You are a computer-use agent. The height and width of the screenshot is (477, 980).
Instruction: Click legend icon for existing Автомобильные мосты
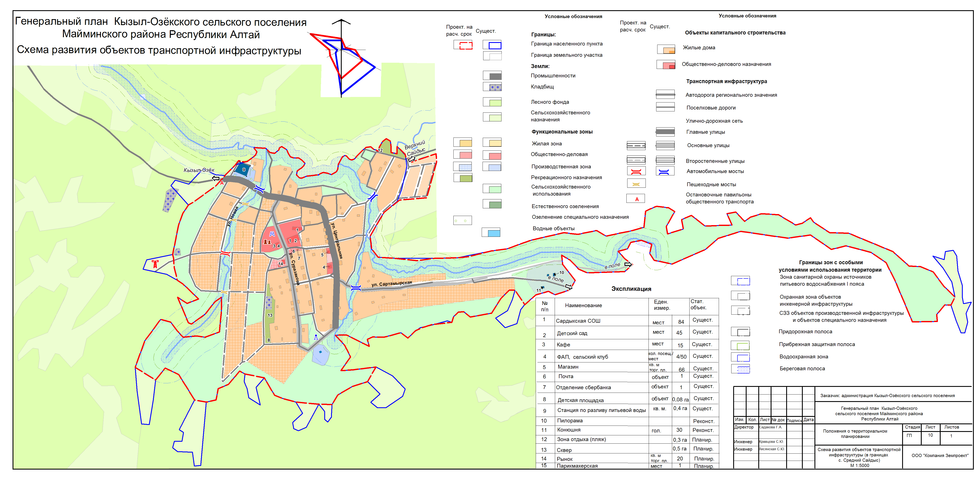665,171
